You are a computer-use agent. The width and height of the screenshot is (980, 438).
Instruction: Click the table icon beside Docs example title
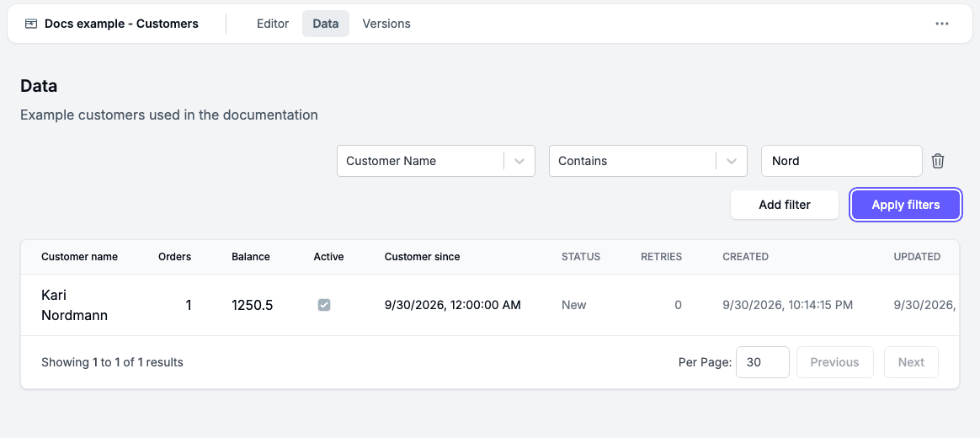click(x=30, y=24)
